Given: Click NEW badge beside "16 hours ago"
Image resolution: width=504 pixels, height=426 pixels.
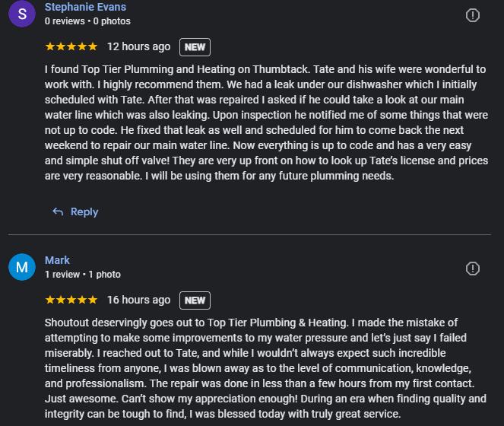Looking at the screenshot, I should (x=195, y=300).
